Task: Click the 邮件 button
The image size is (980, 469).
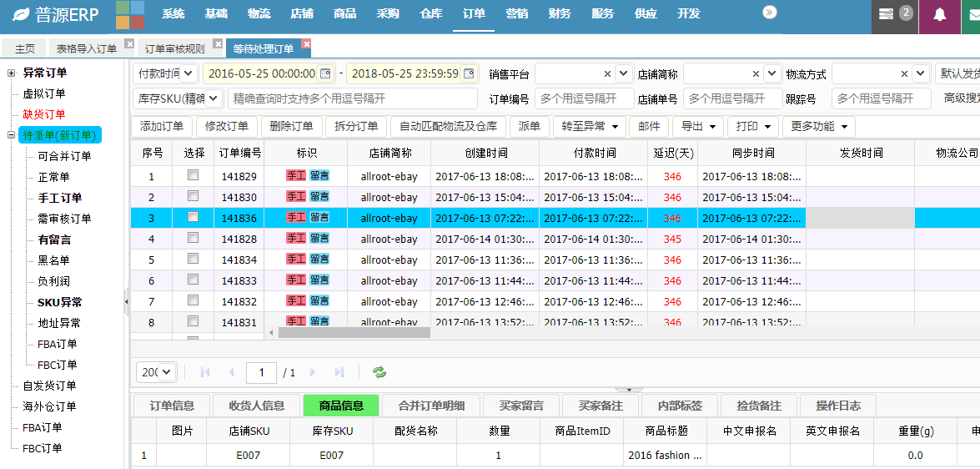Action: tap(649, 126)
